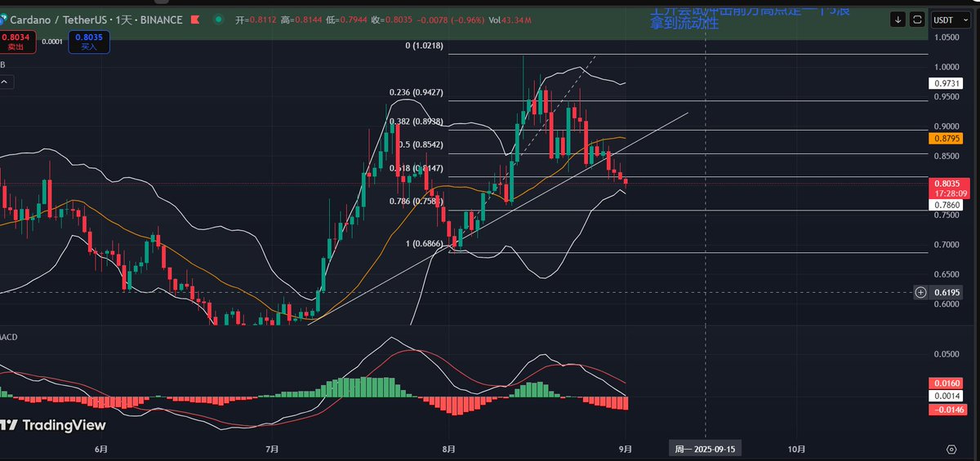Click the down-arrow button near USDT

point(898,19)
